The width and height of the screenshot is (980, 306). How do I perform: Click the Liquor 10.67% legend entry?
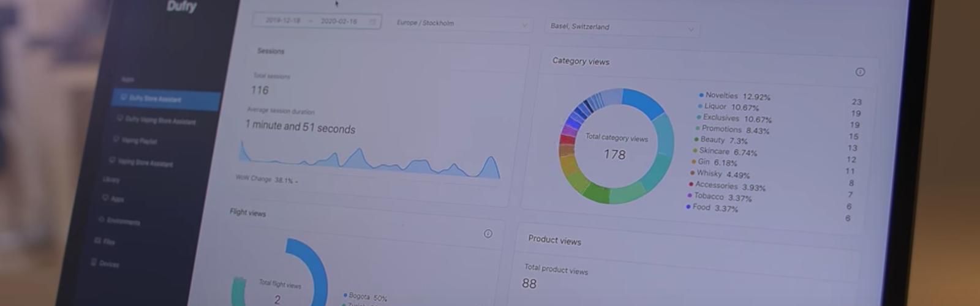pyautogui.click(x=728, y=107)
